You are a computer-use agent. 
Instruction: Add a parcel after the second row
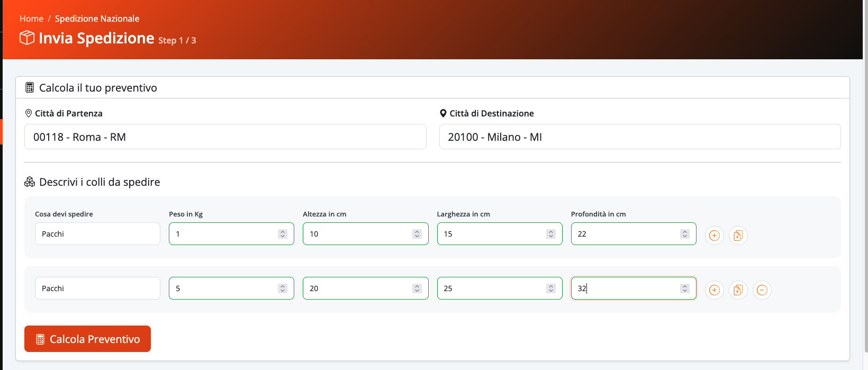click(x=714, y=290)
